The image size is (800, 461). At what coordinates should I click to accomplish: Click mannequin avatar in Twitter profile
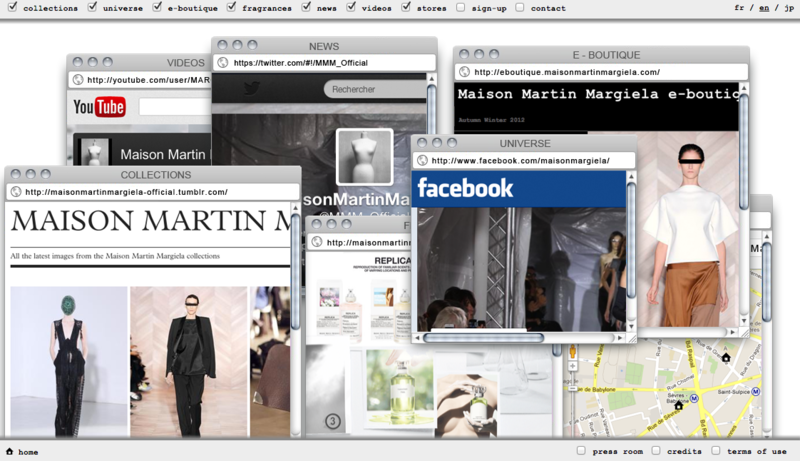coord(364,157)
